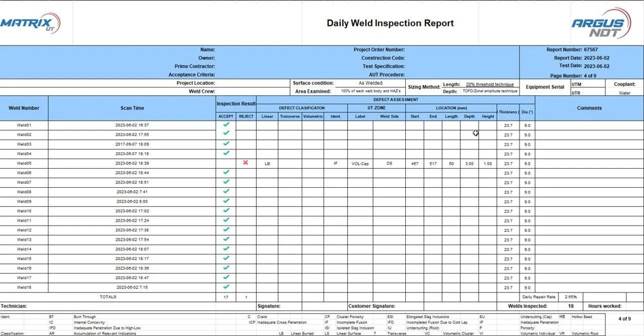Image resolution: width=644 pixels, height=336 pixels.
Task: Select the green accept checkmark for Weld01
Action: coord(226,124)
